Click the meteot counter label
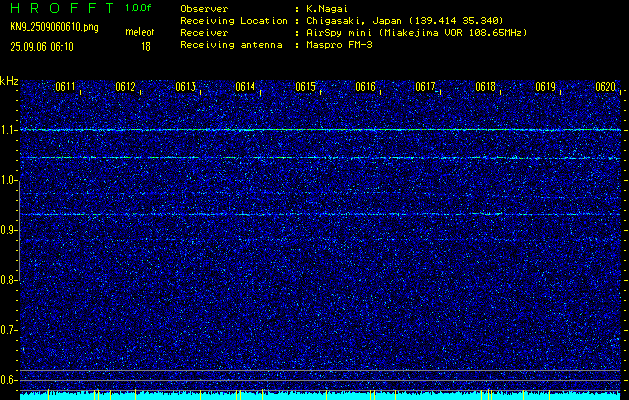The height and width of the screenshot is (400, 629). click(x=140, y=32)
